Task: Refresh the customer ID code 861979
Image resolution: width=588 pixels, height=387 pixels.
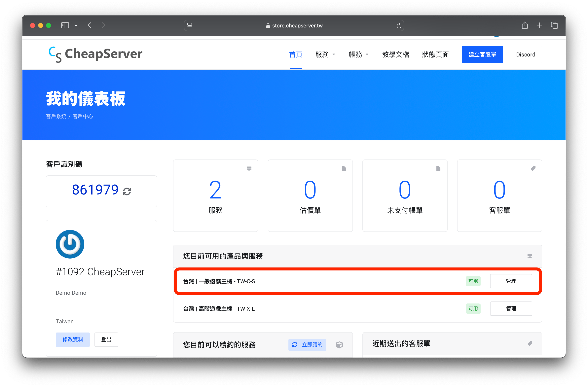Action: [x=127, y=191]
